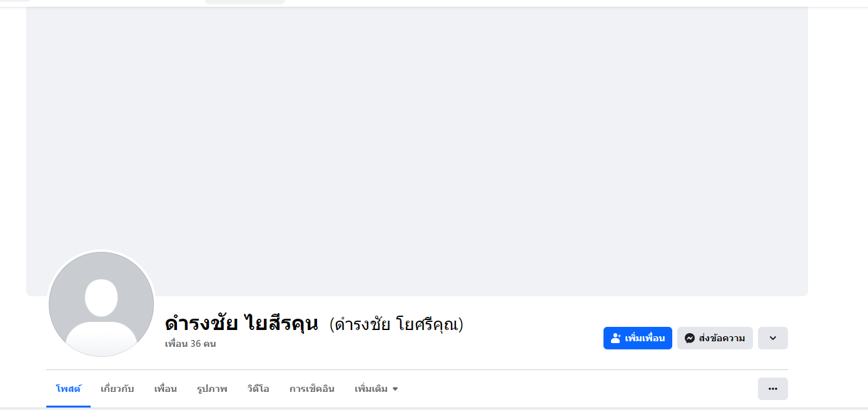Expand the chevron dropdown beside ส่งข้อความ

[772, 338]
